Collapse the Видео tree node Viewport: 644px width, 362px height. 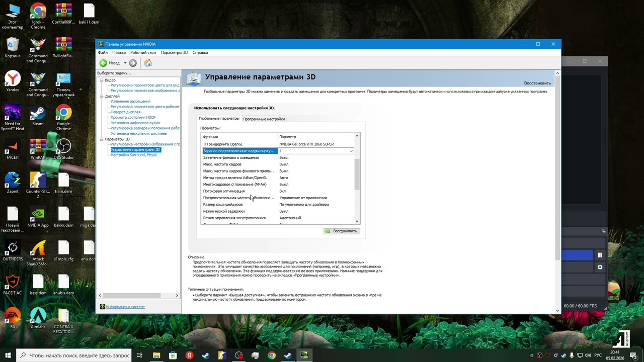click(101, 80)
